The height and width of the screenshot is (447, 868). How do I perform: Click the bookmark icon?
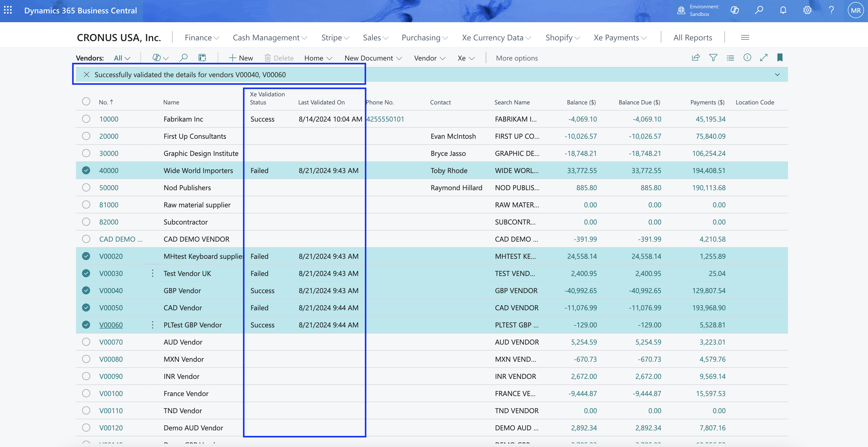point(780,58)
